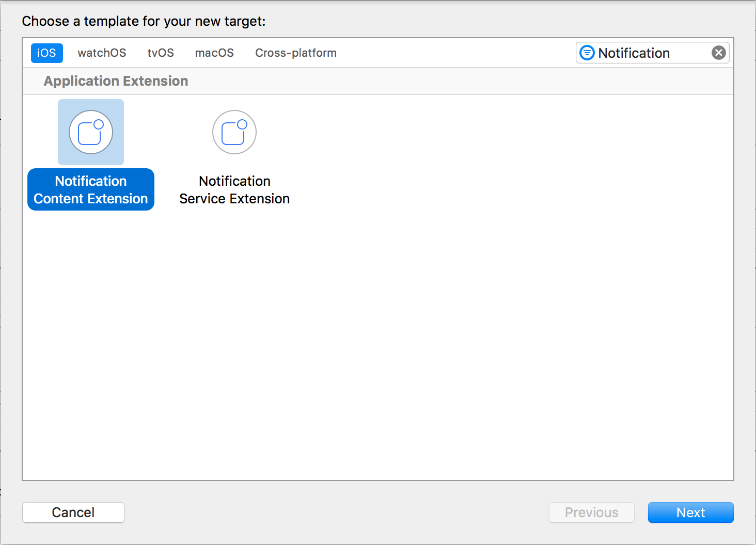Click the filter icon in search field
The image size is (756, 545).
pos(587,53)
